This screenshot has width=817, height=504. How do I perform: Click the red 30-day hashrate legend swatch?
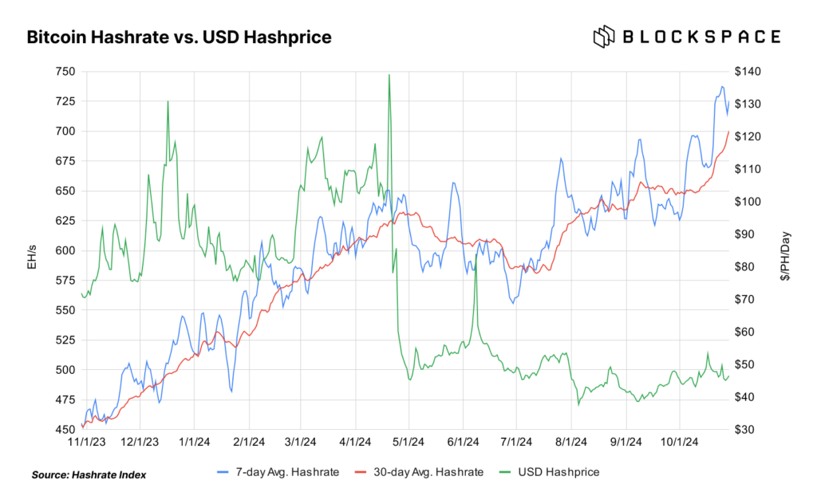click(361, 472)
